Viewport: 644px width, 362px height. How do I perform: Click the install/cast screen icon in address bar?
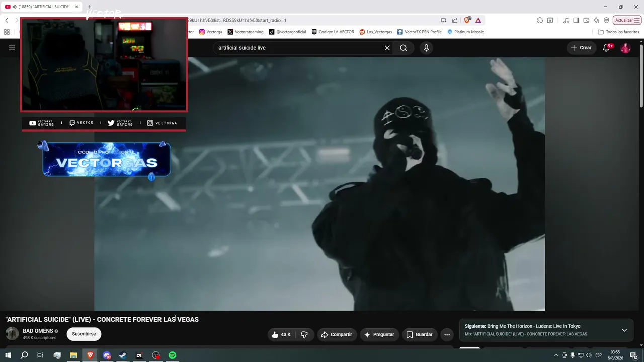pyautogui.click(x=443, y=20)
